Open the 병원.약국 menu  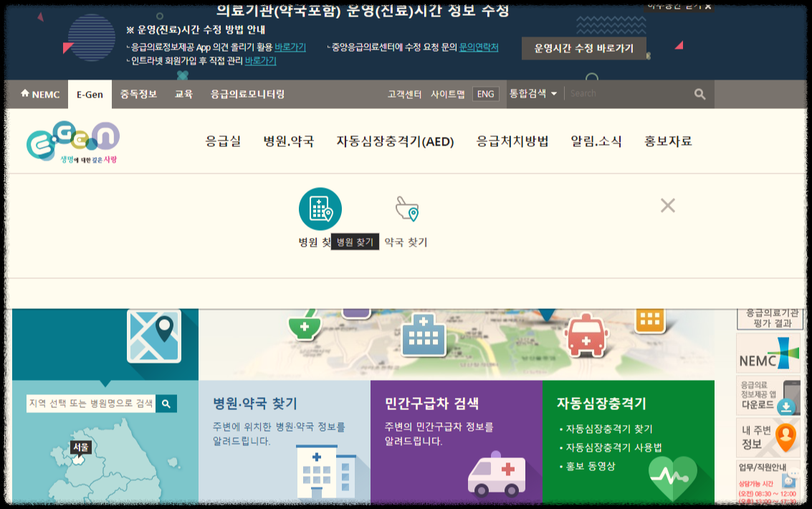click(288, 141)
